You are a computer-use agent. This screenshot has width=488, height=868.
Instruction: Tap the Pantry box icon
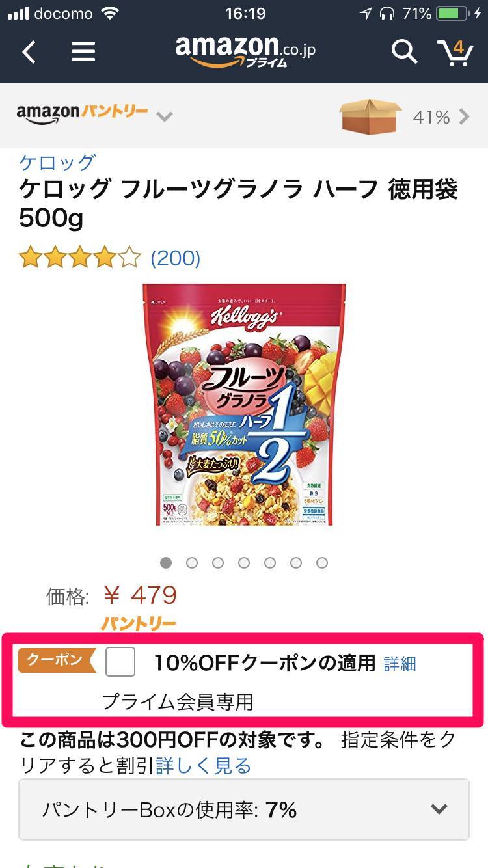click(370, 116)
